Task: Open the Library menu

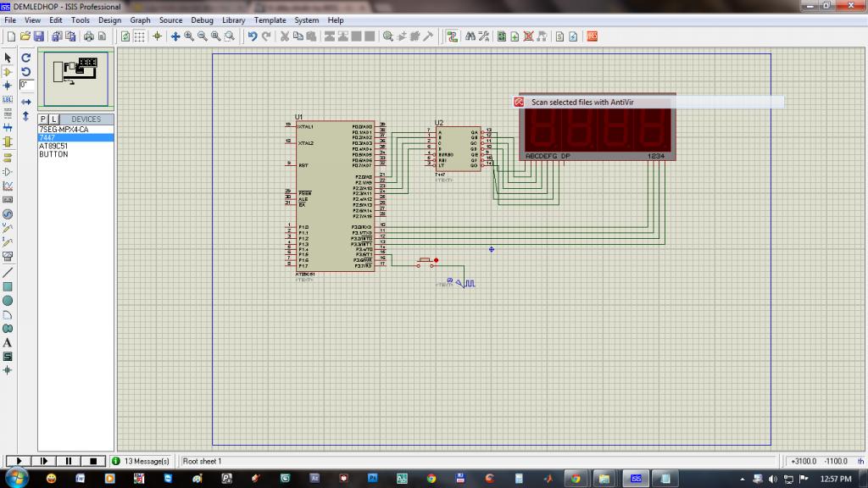Action: [233, 20]
